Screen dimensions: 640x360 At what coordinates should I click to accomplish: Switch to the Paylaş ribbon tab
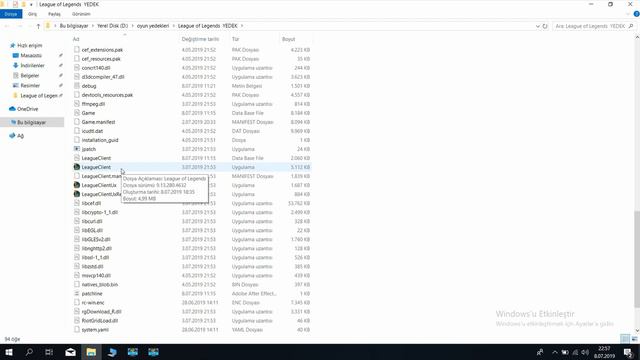click(54, 14)
